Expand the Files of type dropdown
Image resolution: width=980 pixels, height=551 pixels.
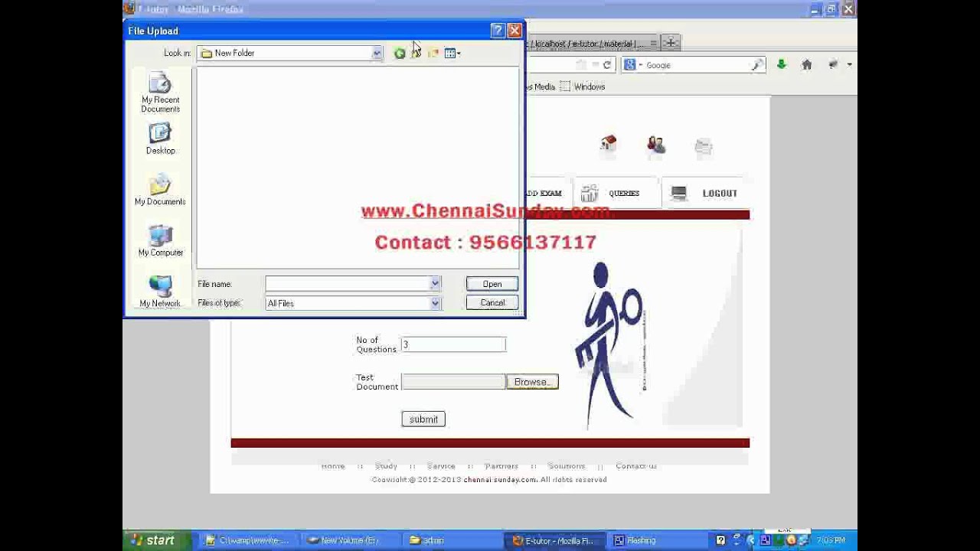pos(435,303)
